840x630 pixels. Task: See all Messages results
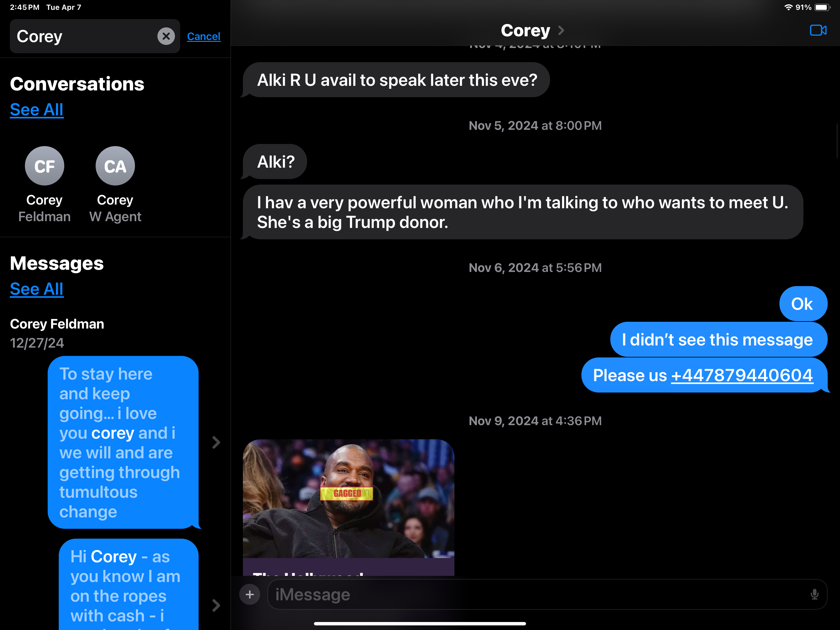(37, 289)
